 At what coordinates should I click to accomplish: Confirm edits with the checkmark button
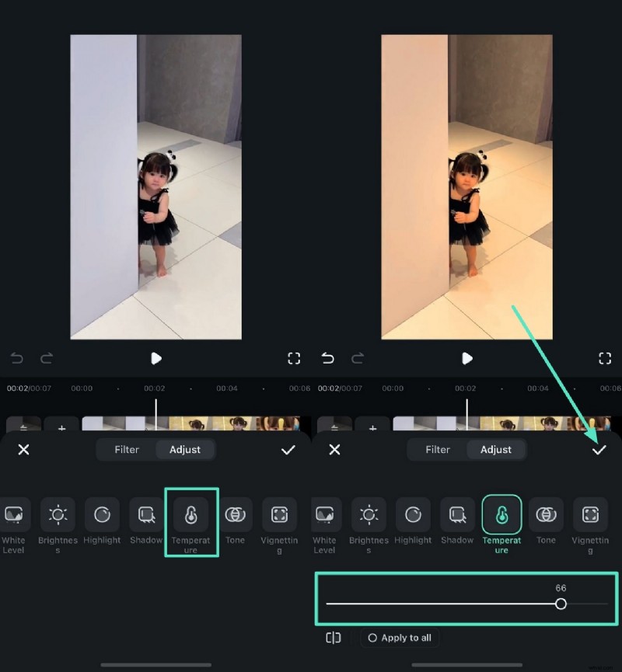(x=599, y=449)
